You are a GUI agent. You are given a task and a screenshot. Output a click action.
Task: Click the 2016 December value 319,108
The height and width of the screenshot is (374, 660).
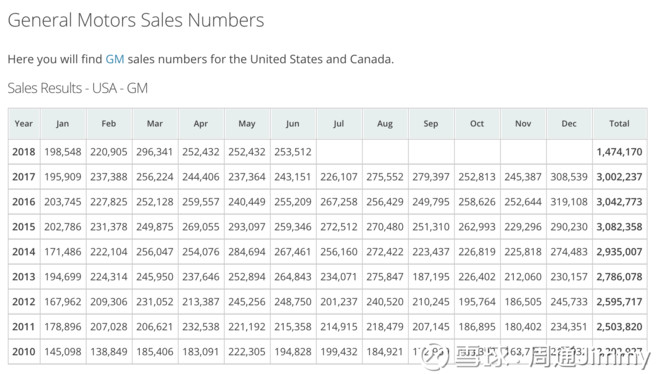pyautogui.click(x=569, y=202)
